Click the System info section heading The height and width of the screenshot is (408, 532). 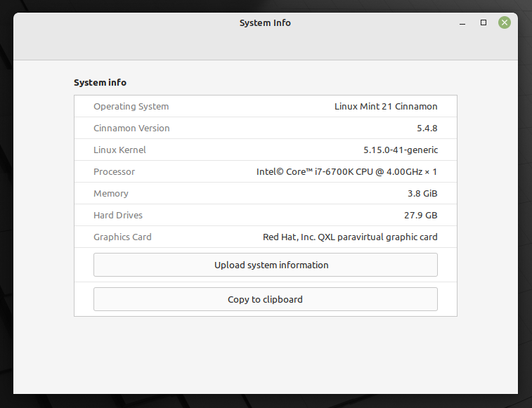pos(100,82)
